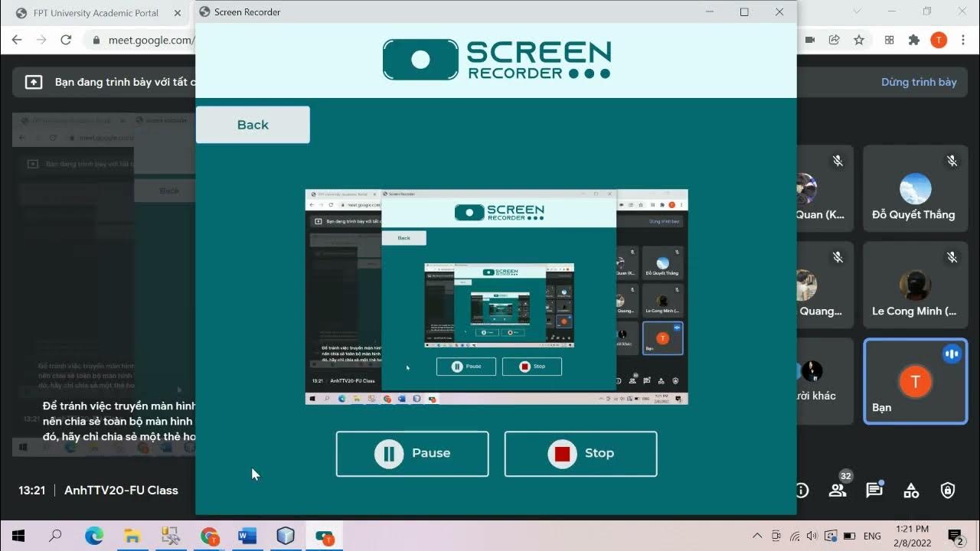
Task: Stop the screen recording
Action: (x=580, y=454)
